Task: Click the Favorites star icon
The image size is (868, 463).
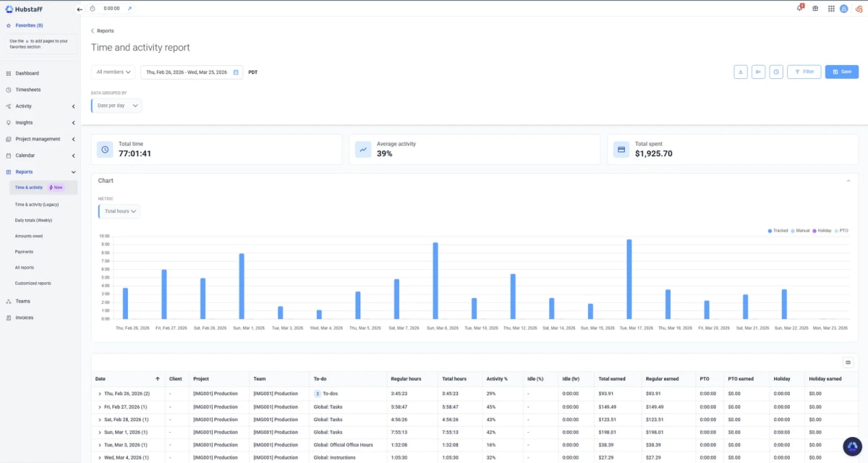Action: pos(9,25)
